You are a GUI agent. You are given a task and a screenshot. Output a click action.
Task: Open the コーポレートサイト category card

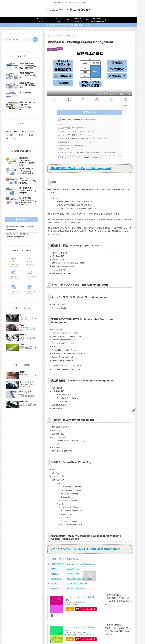[x=22, y=385]
